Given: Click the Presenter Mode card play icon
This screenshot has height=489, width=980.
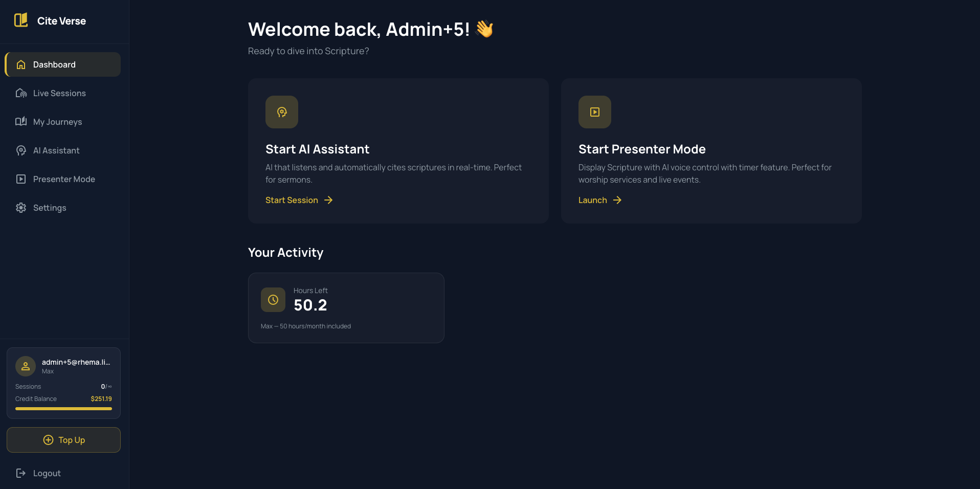Looking at the screenshot, I should coord(595,112).
